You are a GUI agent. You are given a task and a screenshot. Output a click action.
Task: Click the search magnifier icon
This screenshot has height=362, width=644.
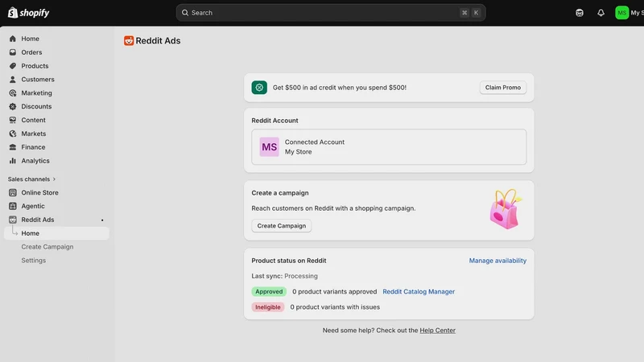(x=185, y=13)
